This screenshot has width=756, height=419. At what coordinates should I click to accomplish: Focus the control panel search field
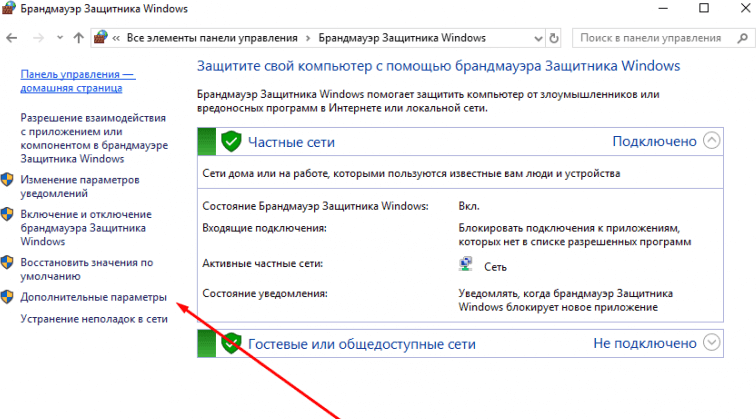(x=662, y=38)
